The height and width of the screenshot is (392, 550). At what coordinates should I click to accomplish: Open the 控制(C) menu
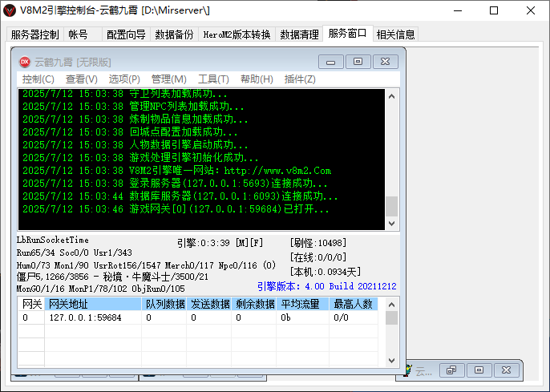tap(38, 79)
